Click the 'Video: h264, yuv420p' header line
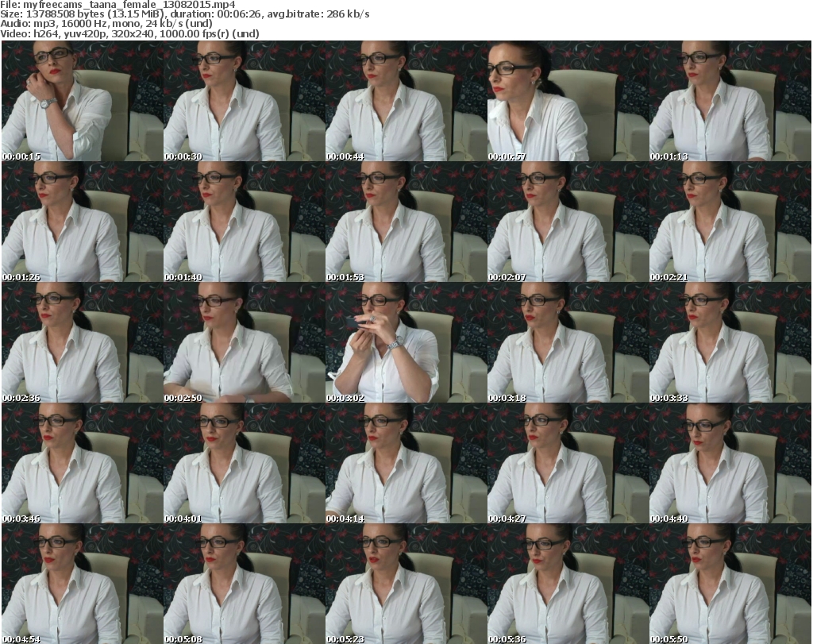The width and height of the screenshot is (813, 644). [129, 33]
